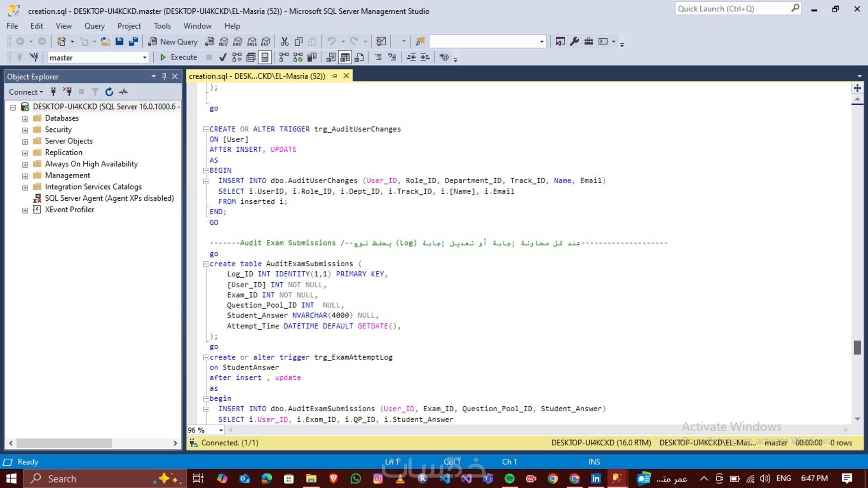Comment out the selected lines
Screen dimensions: 868x488
click(x=378, y=58)
